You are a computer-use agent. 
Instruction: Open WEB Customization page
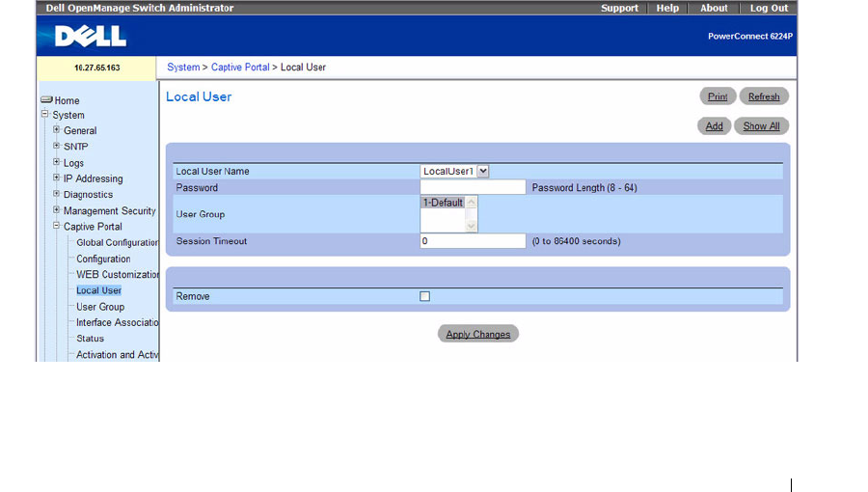(x=118, y=275)
